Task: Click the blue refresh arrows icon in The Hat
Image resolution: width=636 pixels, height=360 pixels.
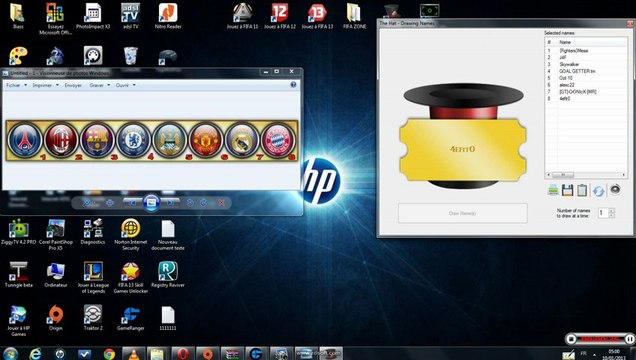Action: (599, 191)
